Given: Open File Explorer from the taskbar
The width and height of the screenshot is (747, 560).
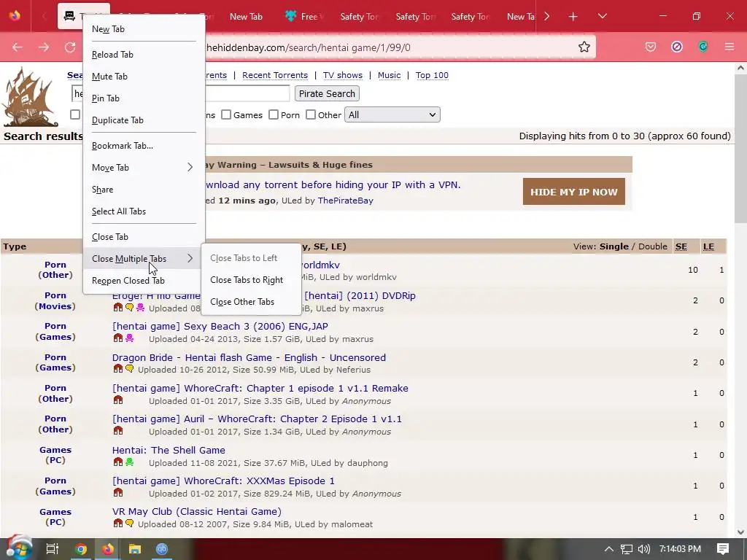Looking at the screenshot, I should [x=135, y=549].
